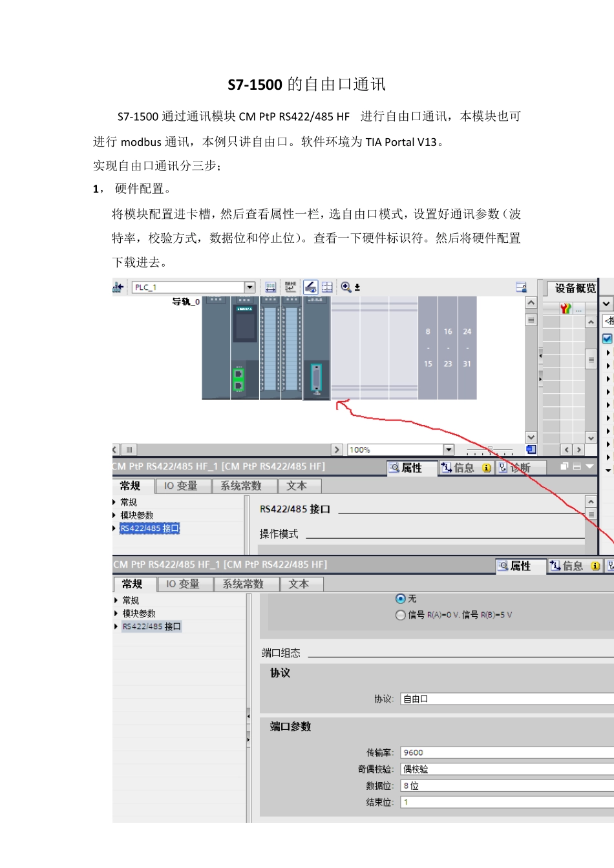Click scroll-up arrow beside RS422/485 接口 heading
The width and height of the screenshot is (614, 868).
click(x=591, y=502)
